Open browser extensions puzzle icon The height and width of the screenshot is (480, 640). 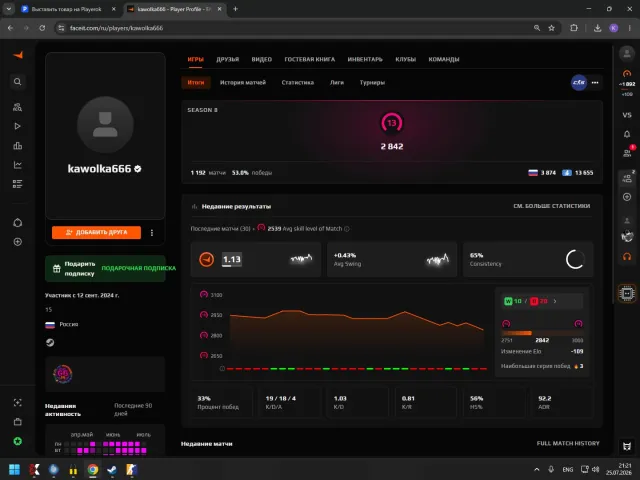(x=574, y=28)
